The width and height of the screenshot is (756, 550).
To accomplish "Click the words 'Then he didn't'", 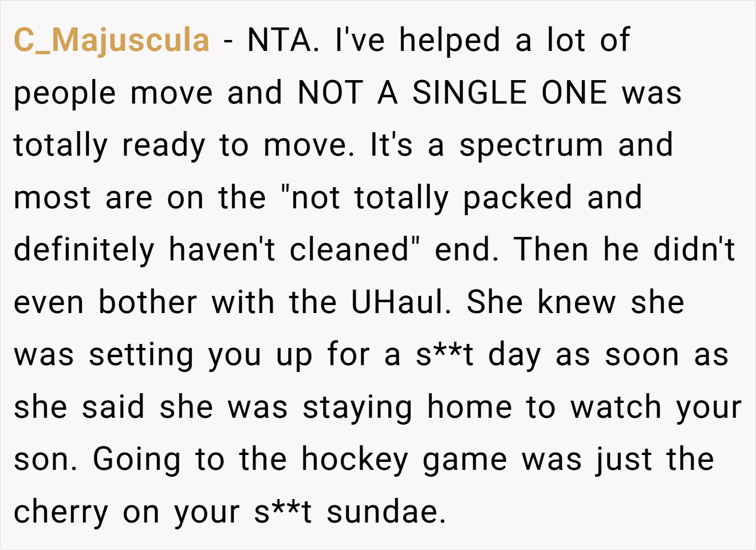I will 624,250.
